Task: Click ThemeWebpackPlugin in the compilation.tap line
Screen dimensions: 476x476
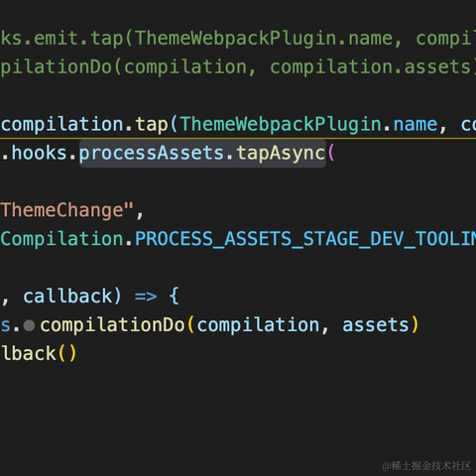Action: click(281, 125)
